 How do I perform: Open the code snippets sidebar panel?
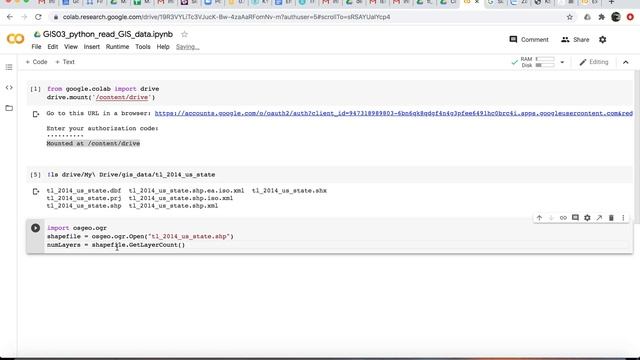tap(9, 88)
